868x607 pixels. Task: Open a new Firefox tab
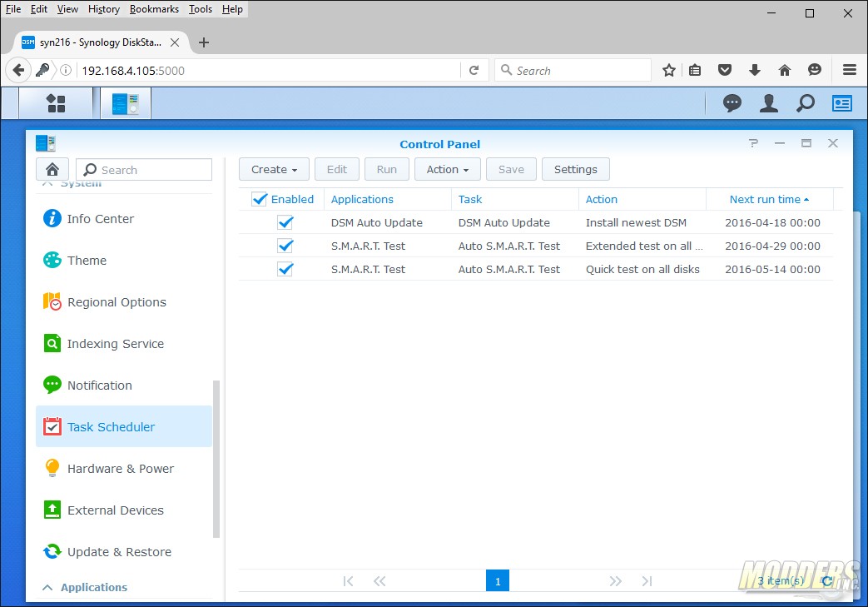[x=204, y=42]
